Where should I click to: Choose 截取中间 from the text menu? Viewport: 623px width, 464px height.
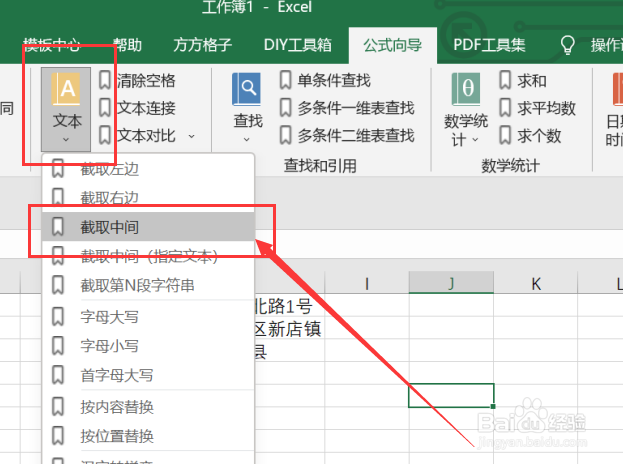click(148, 227)
